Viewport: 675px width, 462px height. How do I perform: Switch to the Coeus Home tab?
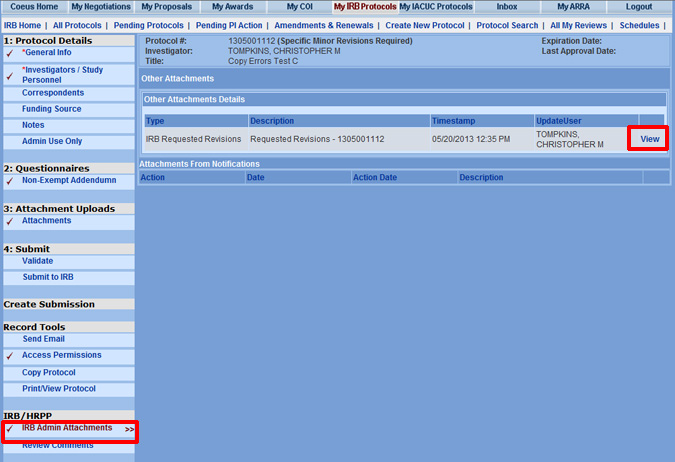34,7
